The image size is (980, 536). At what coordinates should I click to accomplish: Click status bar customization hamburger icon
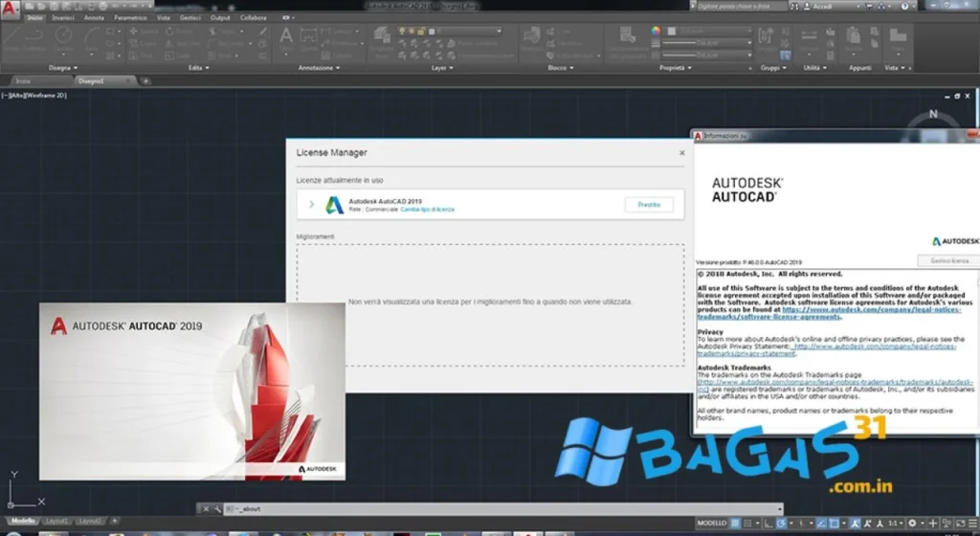(x=972, y=523)
